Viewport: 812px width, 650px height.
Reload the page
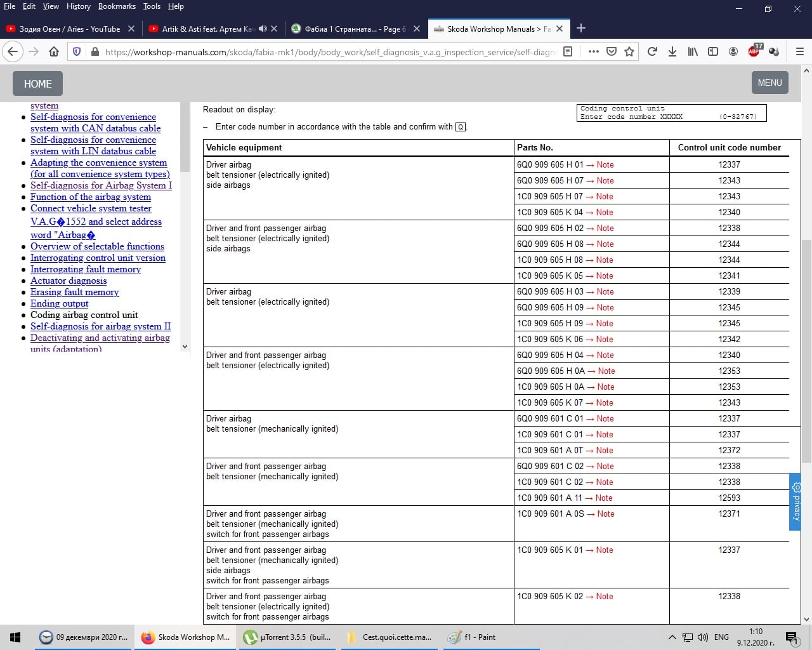tap(652, 51)
